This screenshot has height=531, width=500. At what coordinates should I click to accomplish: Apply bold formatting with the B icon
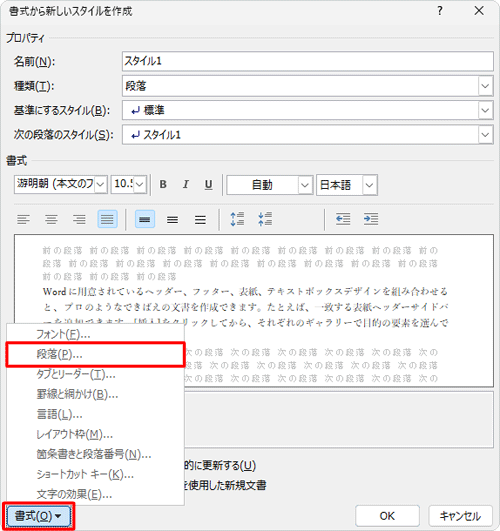pyautogui.click(x=163, y=185)
